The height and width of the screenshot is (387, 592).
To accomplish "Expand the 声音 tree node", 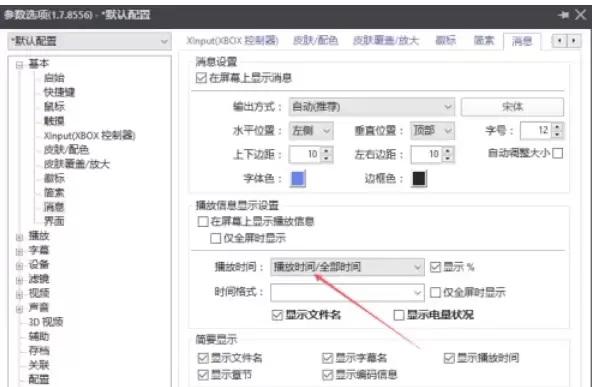I will [20, 309].
